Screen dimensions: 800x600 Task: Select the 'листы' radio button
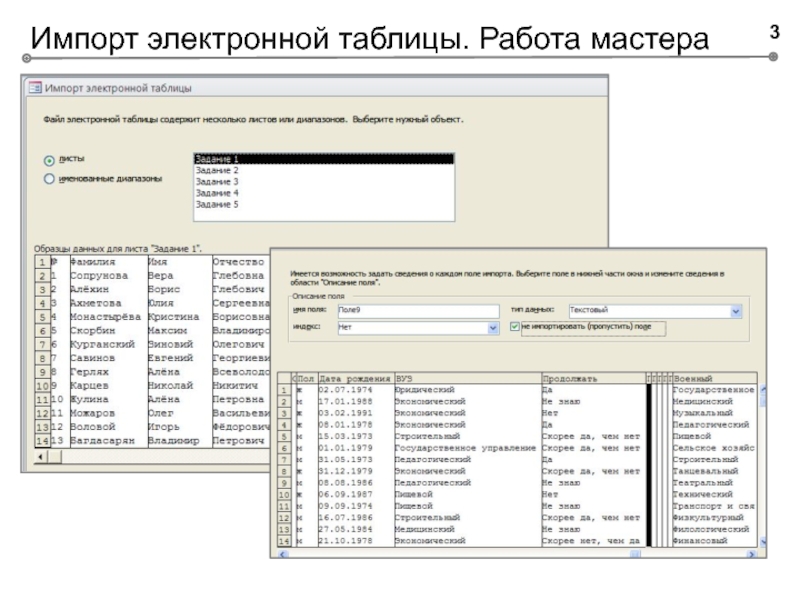(x=49, y=160)
